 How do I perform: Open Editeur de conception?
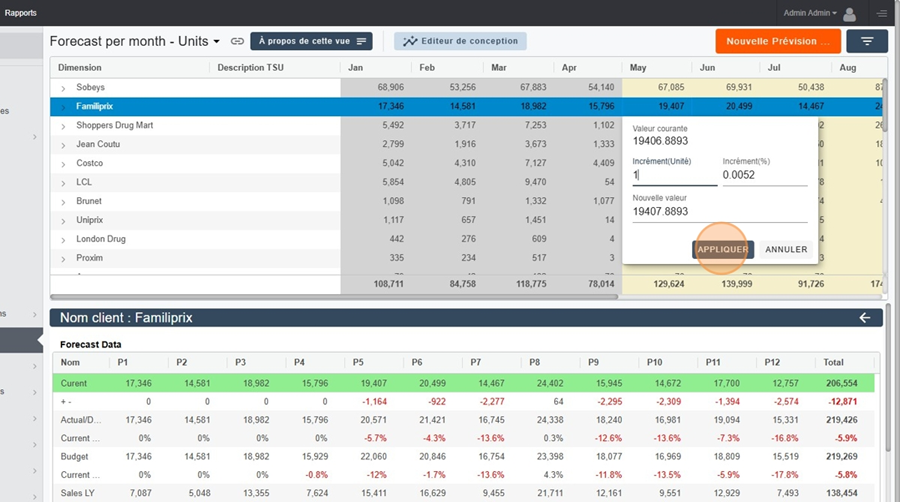(x=460, y=41)
